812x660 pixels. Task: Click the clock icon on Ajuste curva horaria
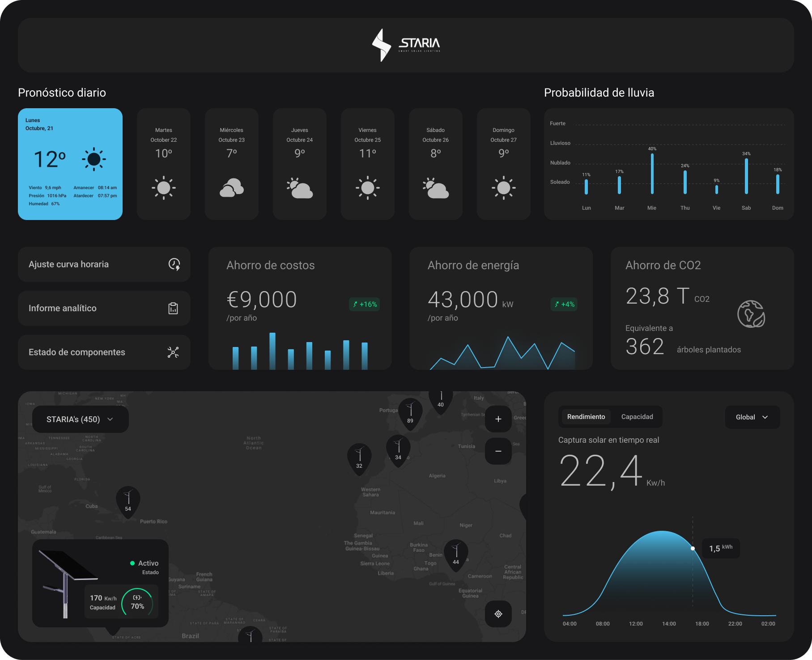tap(174, 264)
